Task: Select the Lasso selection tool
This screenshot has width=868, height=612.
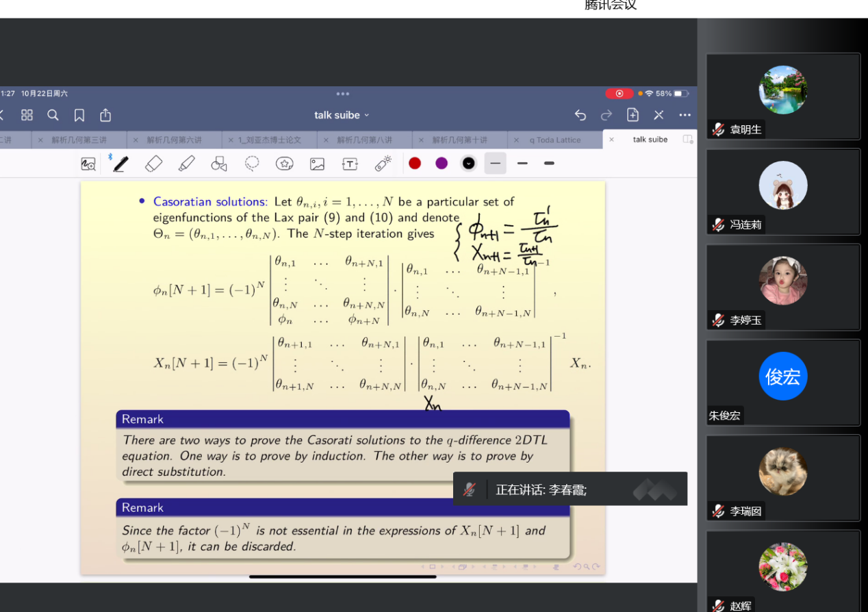Action: pyautogui.click(x=252, y=164)
